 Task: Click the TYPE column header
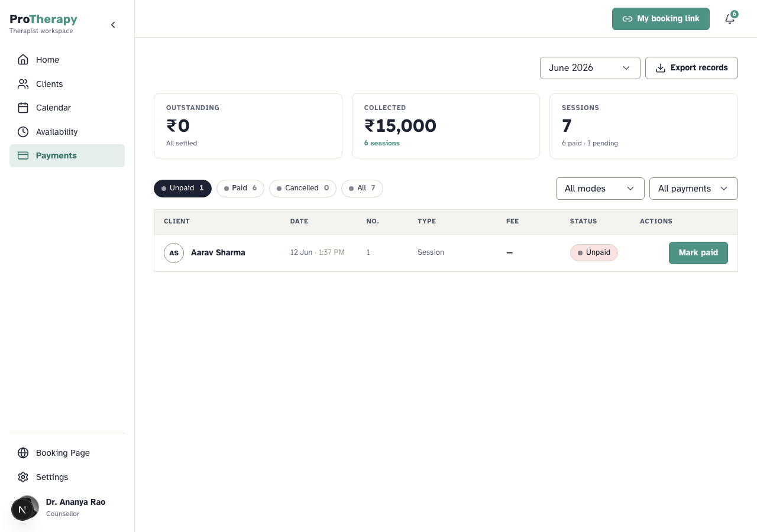[x=426, y=221]
